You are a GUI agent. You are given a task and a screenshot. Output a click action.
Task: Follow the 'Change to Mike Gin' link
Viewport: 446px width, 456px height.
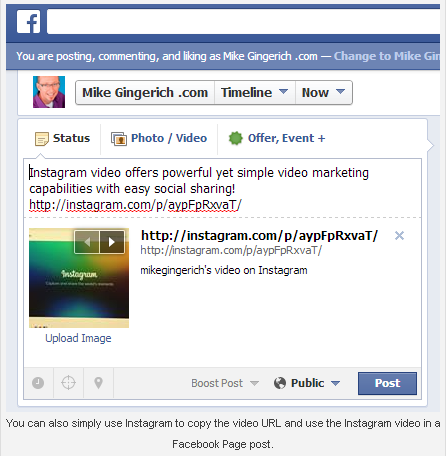coord(387,56)
